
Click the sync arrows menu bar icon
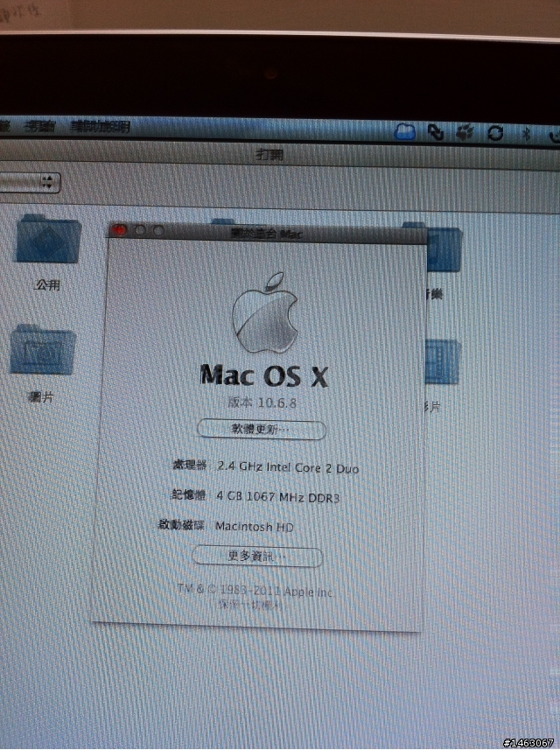click(435, 132)
